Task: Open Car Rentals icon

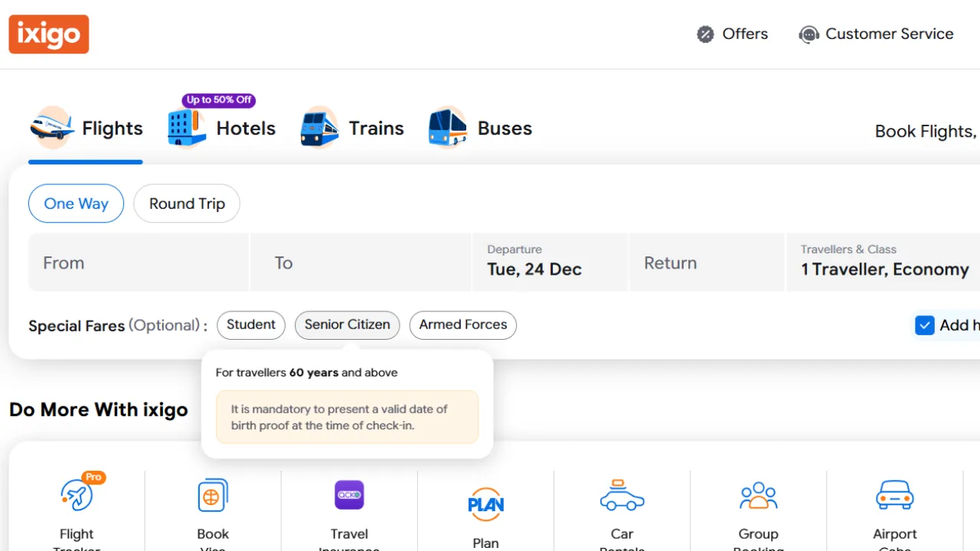Action: [622, 497]
